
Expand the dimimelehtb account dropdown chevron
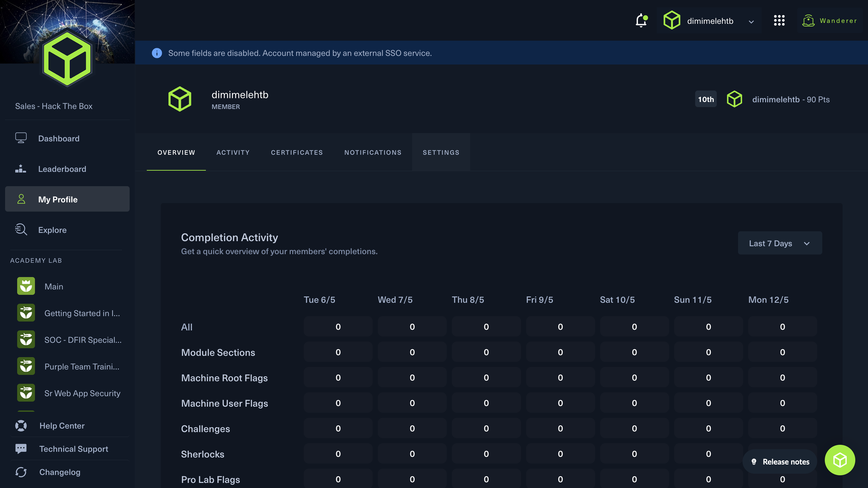coord(751,22)
